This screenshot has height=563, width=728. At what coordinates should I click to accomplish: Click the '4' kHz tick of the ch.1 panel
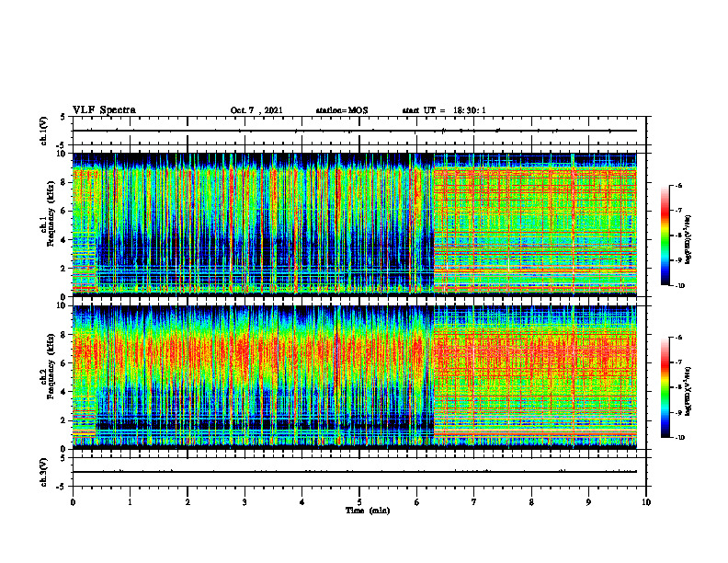point(64,240)
